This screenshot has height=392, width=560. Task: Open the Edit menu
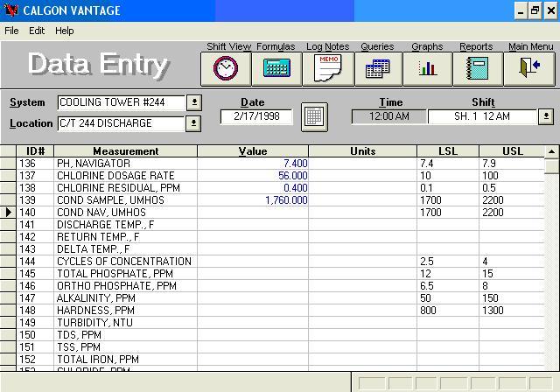(37, 31)
